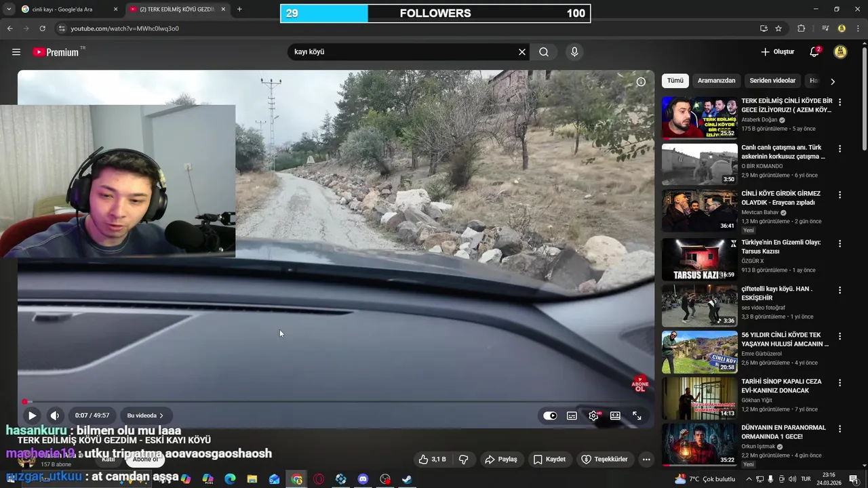Open more actions three-dot button
The height and width of the screenshot is (488, 868).
646,460
